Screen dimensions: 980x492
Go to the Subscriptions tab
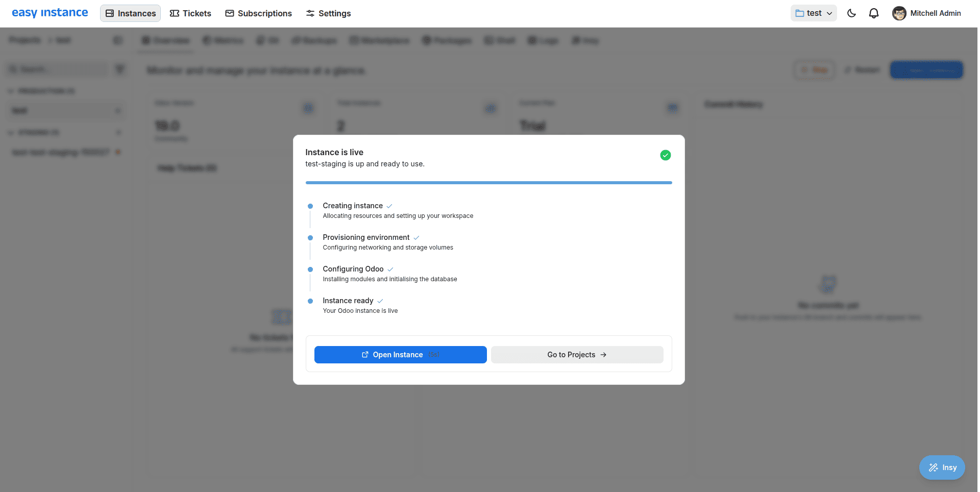259,13
